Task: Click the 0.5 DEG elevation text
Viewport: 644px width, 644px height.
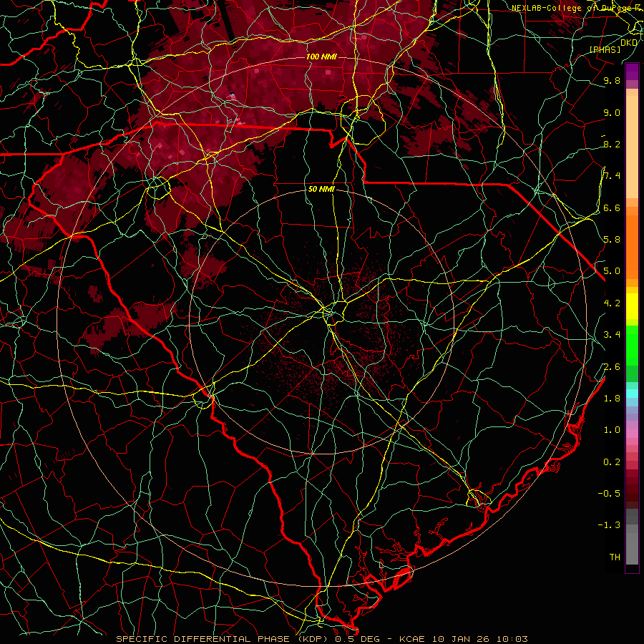Action: click(358, 639)
